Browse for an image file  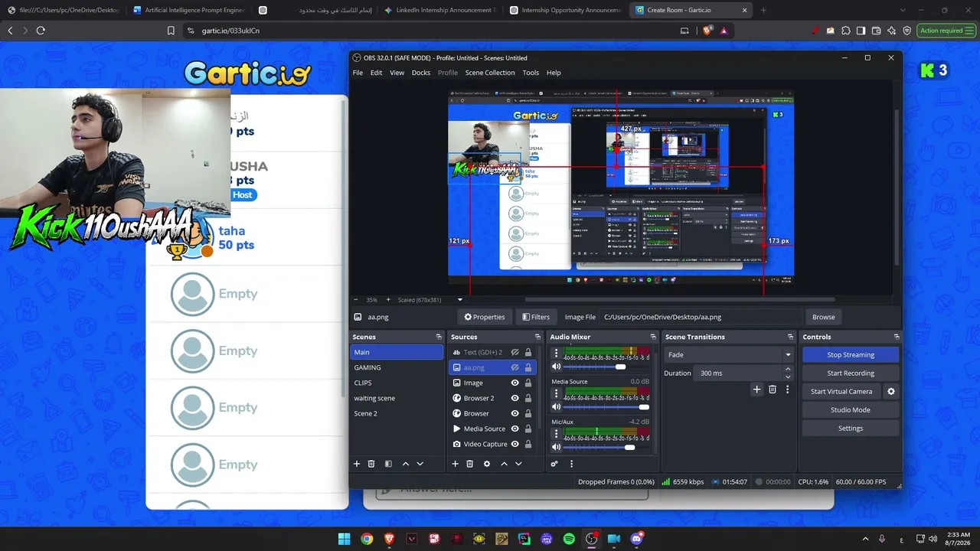(x=823, y=317)
